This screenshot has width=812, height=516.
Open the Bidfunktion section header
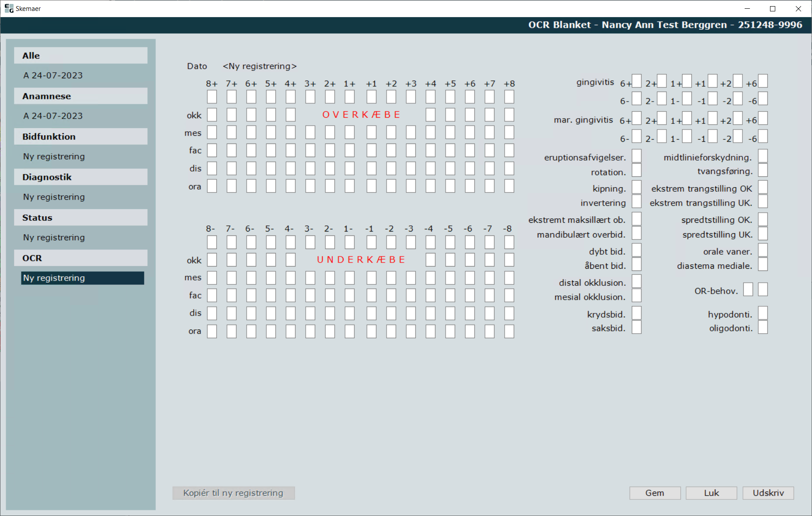[x=80, y=137]
